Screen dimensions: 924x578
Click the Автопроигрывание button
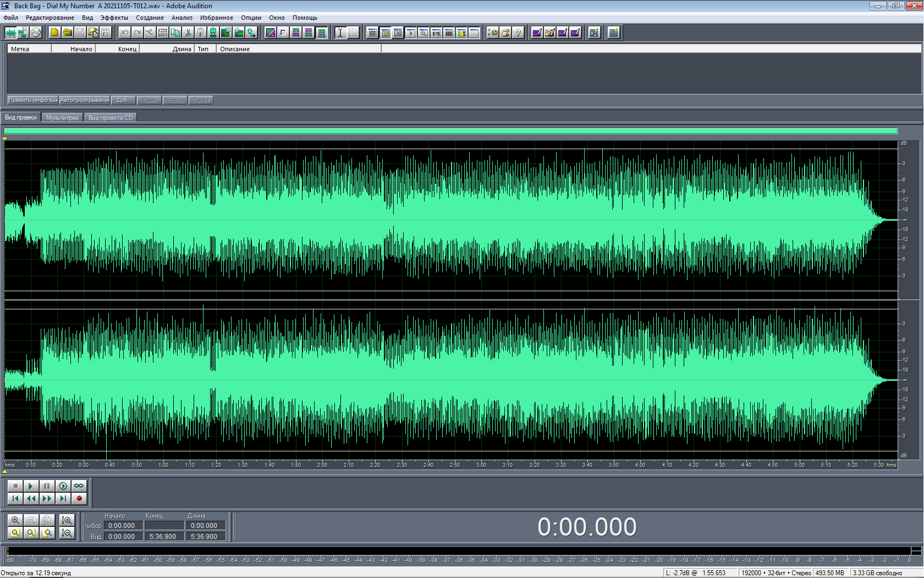(x=85, y=100)
